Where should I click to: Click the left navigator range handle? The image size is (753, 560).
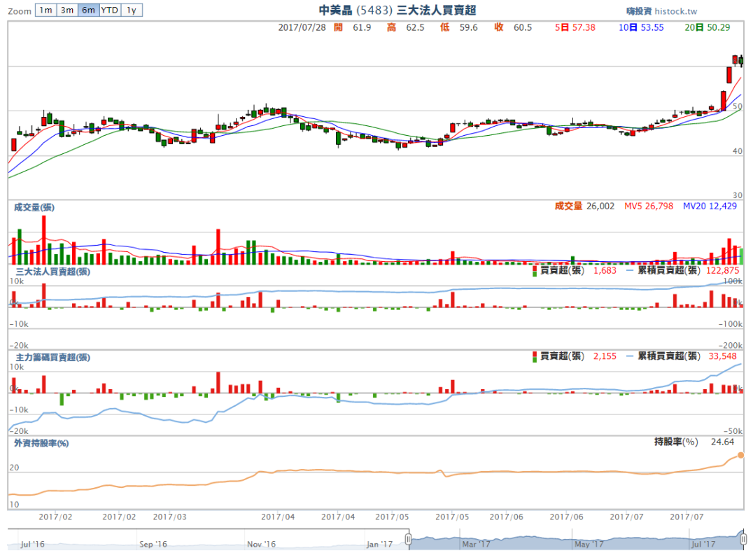point(409,539)
